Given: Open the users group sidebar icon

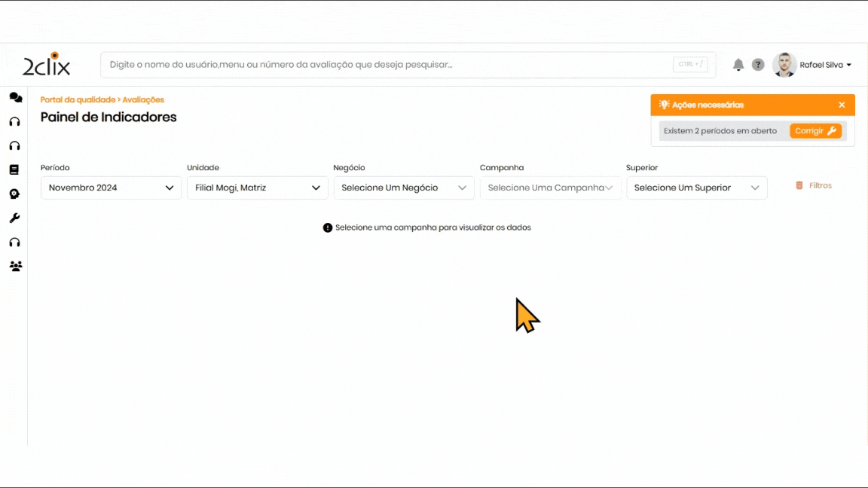Looking at the screenshot, I should [x=15, y=266].
